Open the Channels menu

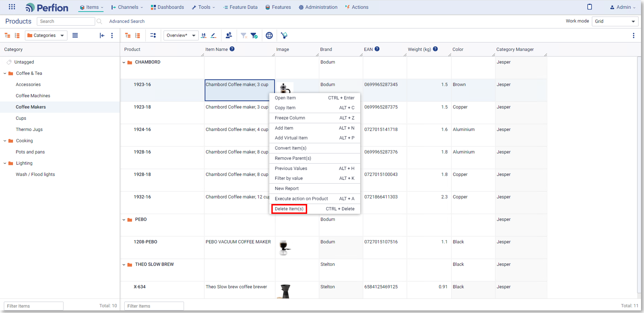[x=127, y=7]
